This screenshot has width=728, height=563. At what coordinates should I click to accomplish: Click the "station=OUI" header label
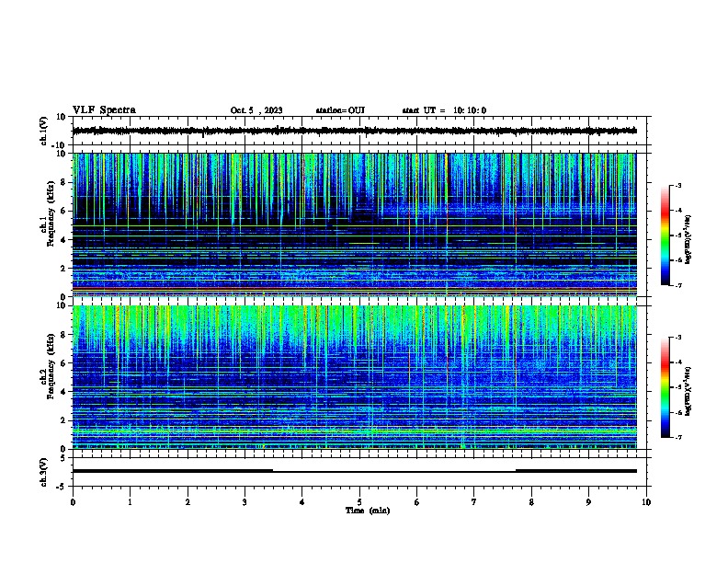tap(340, 110)
